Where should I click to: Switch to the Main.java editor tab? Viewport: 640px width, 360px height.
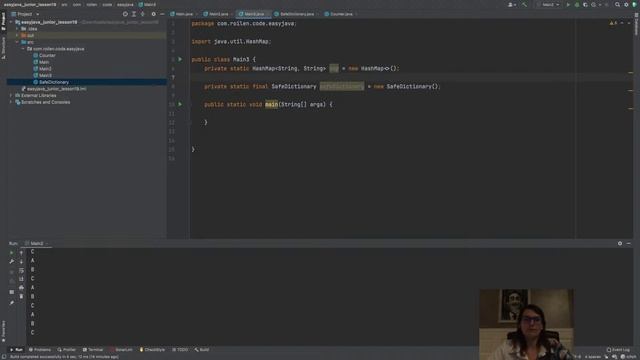click(x=182, y=14)
